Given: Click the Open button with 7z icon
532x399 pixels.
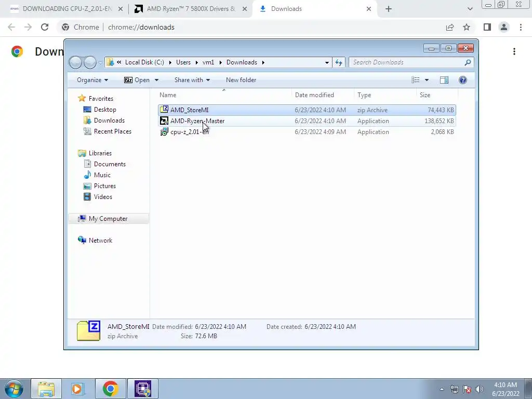Looking at the screenshot, I should (137, 80).
